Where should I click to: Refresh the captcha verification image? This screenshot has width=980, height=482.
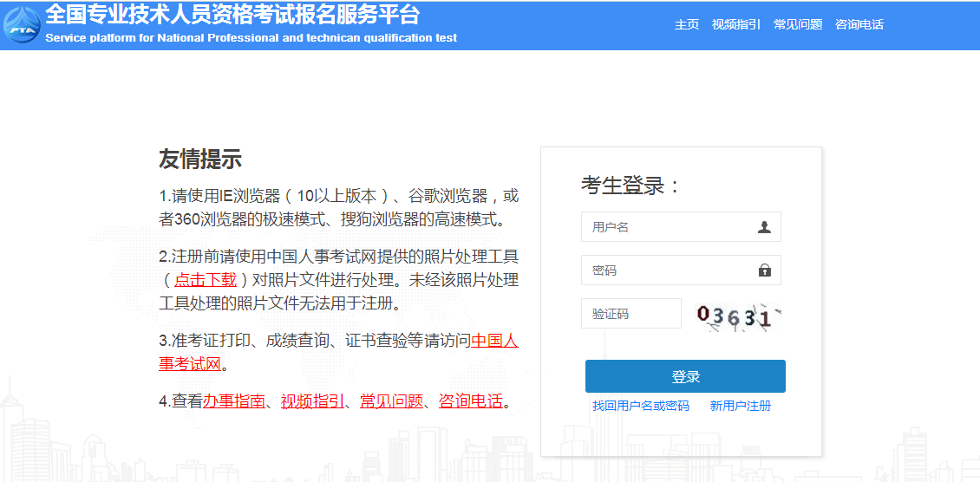tap(738, 316)
